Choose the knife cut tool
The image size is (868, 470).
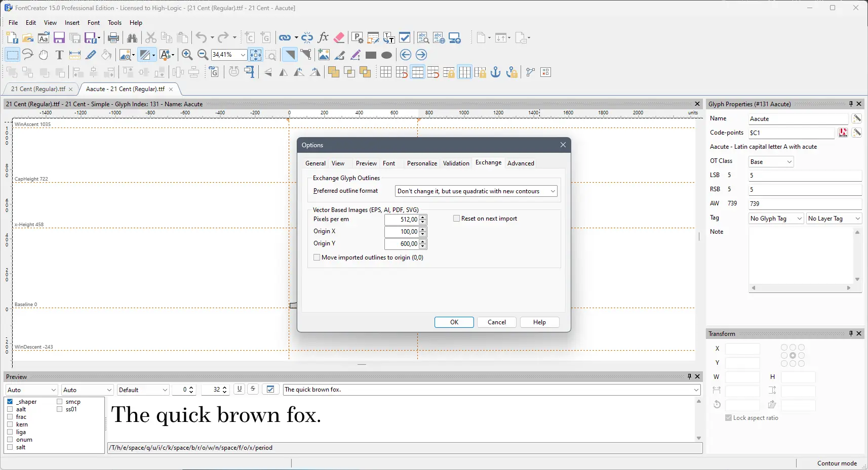click(91, 55)
